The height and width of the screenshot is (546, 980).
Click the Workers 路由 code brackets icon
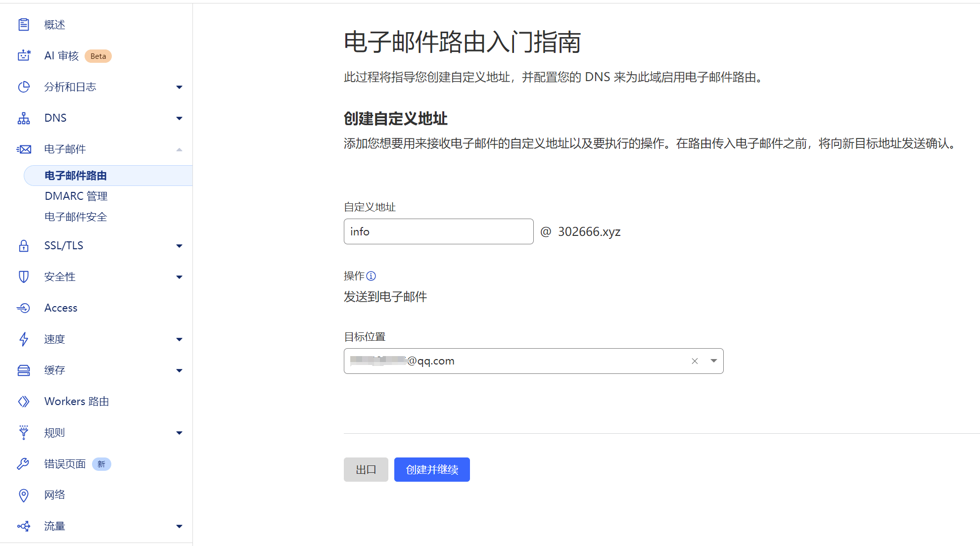[x=24, y=401]
